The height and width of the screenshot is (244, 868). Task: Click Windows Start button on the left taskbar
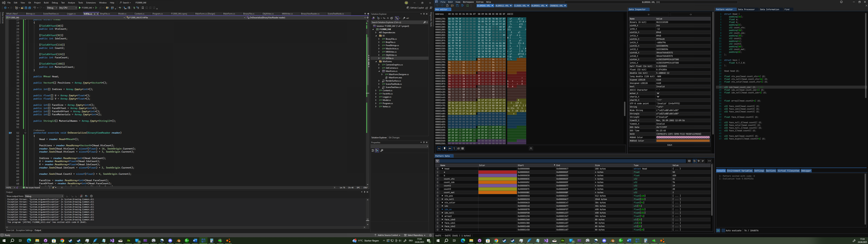tap(4, 241)
